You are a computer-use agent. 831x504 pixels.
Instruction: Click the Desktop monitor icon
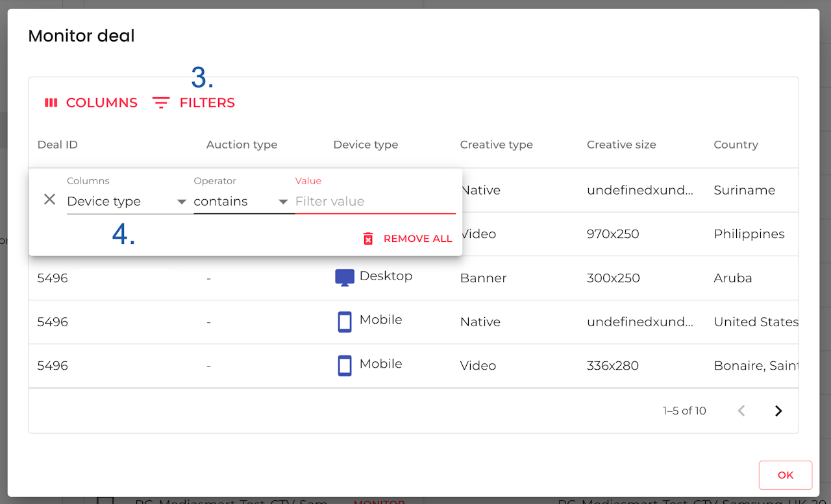coord(344,278)
